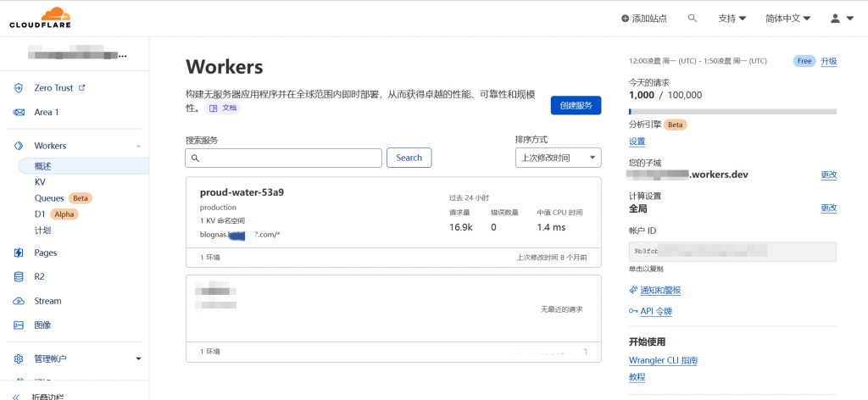Viewport: 868px width, 400px height.
Task: Click the bell icon beside 通知和警报
Action: 633,291
